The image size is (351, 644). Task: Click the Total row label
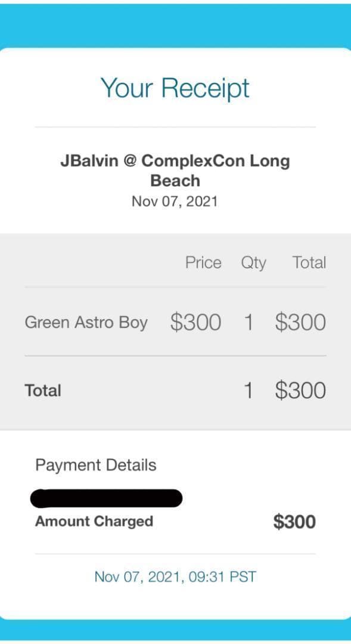point(42,390)
